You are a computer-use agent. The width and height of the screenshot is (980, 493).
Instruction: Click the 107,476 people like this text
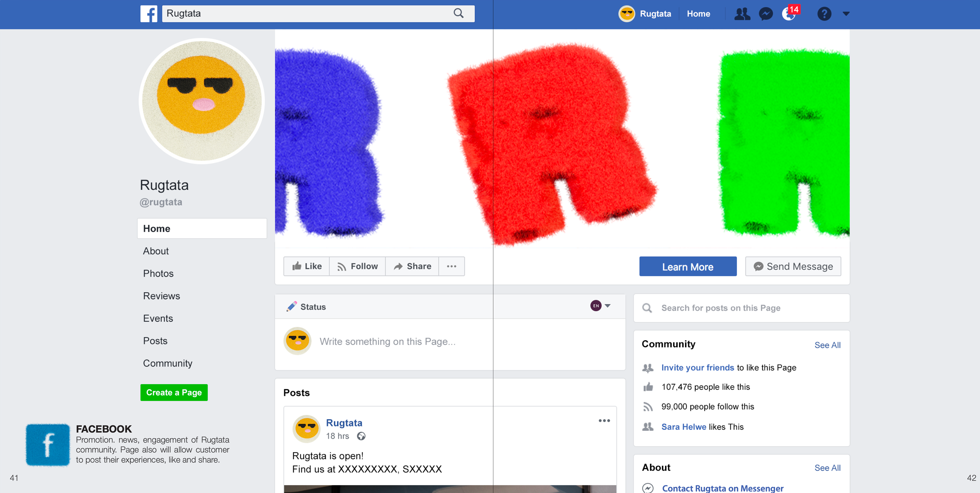click(x=706, y=387)
